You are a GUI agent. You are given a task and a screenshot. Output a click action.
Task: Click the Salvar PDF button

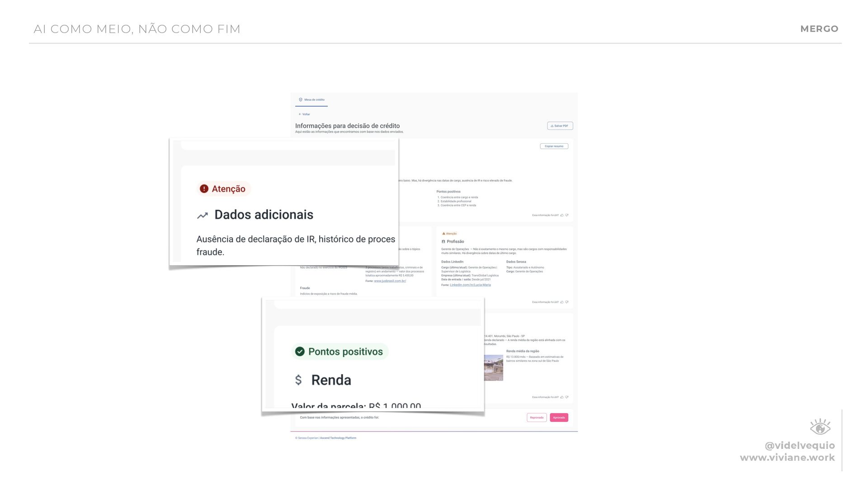tap(560, 126)
